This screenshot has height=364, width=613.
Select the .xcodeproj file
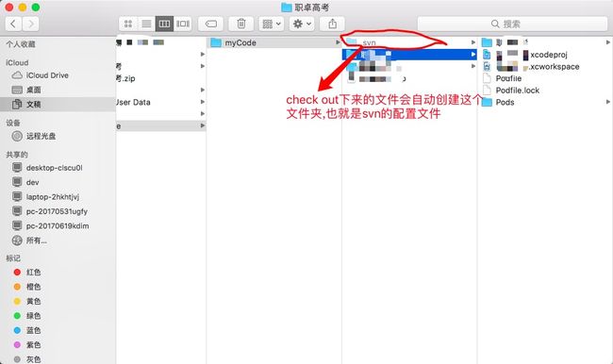coord(545,55)
